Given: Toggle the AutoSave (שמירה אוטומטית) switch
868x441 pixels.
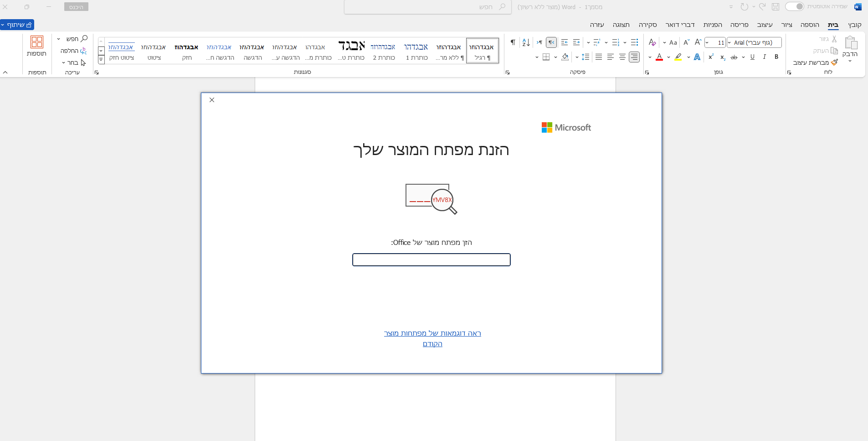Looking at the screenshot, I should click(795, 6).
